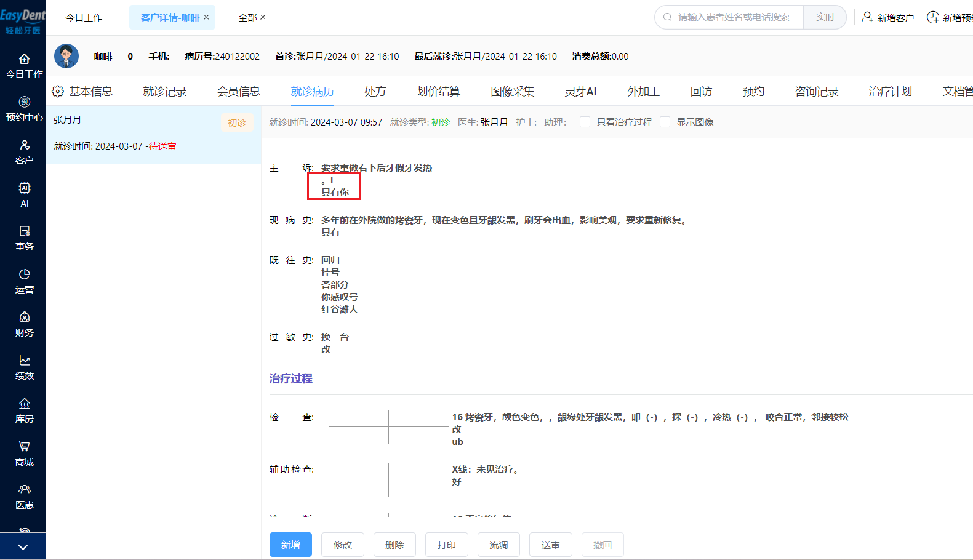Enable 显示图像 checkbox
Viewport: 973px width, 560px height.
(665, 122)
